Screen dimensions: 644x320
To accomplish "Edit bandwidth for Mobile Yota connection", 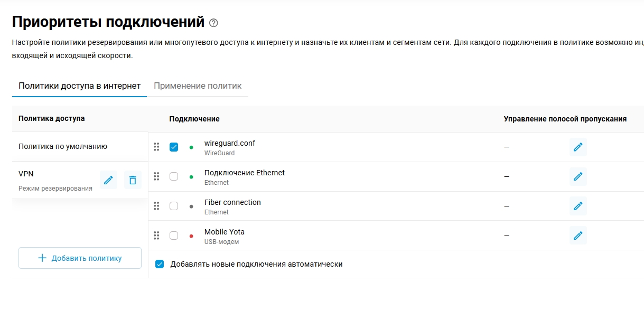I will click(x=578, y=236).
